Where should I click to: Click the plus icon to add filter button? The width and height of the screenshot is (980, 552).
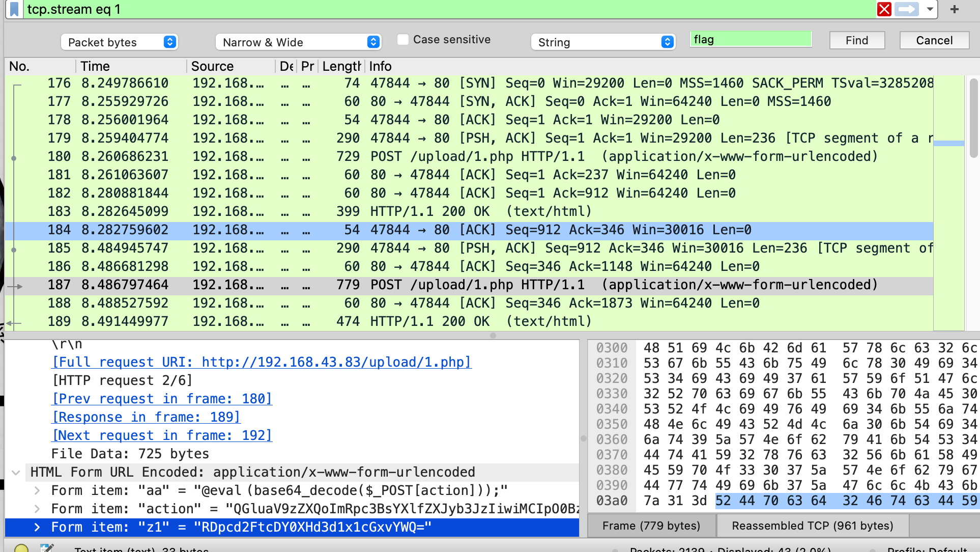pos(955,9)
